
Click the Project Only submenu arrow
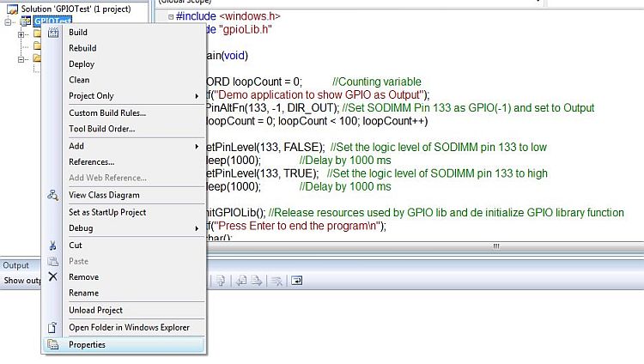click(197, 96)
